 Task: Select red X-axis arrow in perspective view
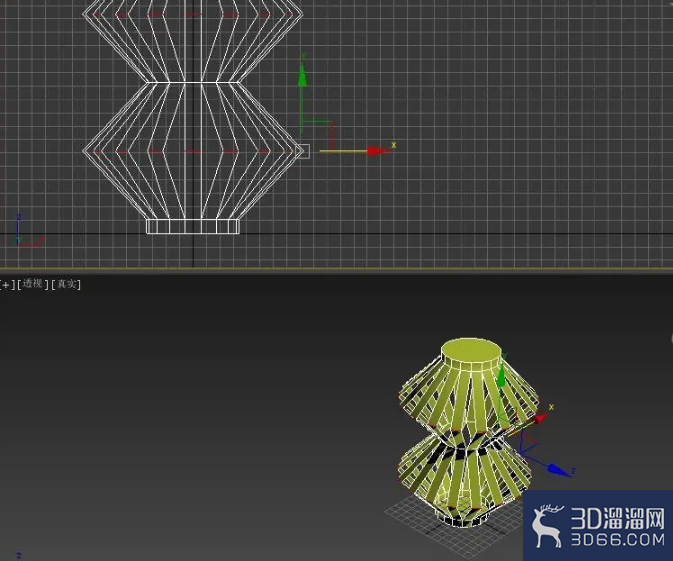click(x=540, y=418)
